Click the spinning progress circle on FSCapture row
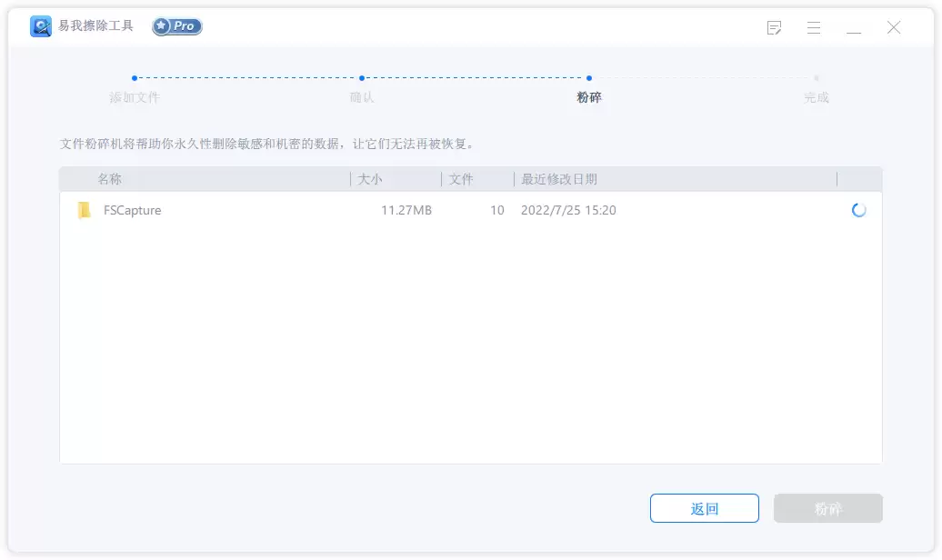Viewport: 942px width, 560px height. coord(857,210)
